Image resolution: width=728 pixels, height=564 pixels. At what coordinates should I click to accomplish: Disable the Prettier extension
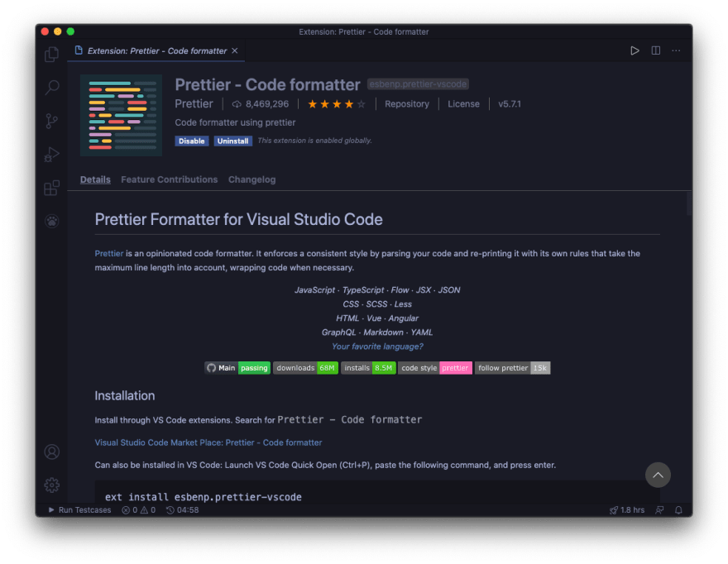point(192,141)
